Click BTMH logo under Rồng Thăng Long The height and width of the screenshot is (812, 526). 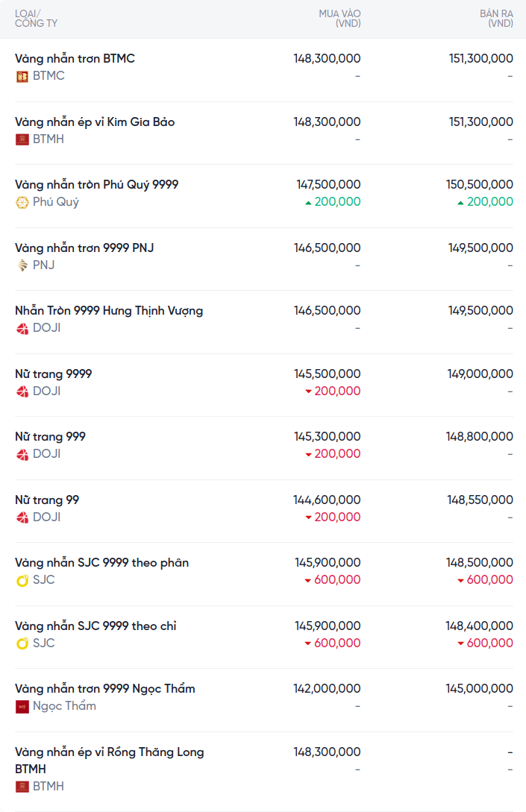point(22,787)
